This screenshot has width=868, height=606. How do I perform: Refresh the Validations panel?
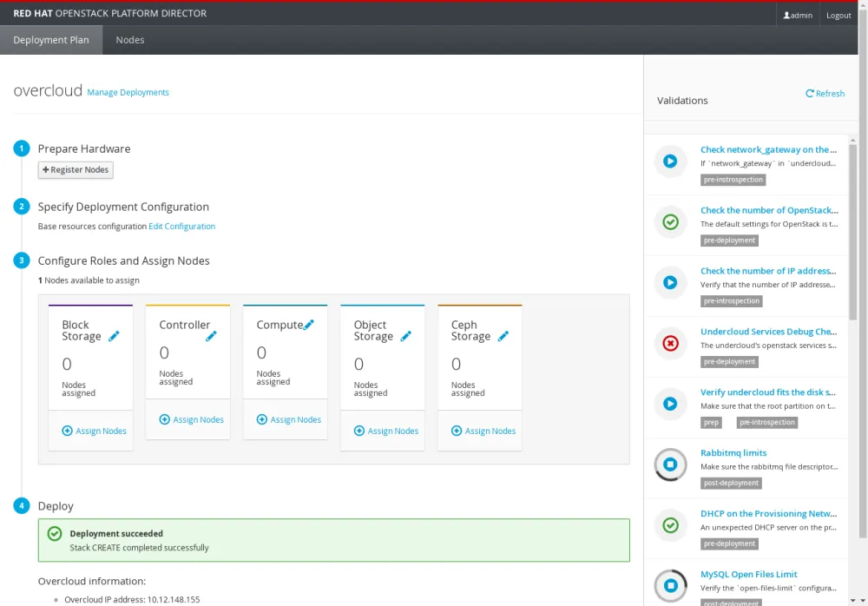tap(825, 94)
